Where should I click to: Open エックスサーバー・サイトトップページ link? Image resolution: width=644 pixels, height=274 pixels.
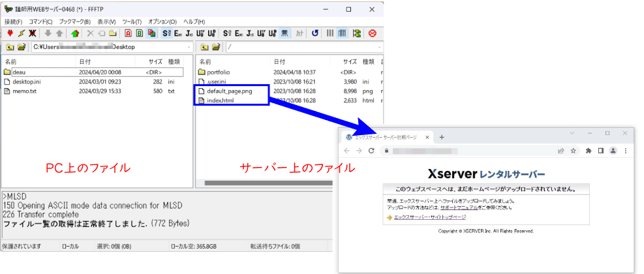pyautogui.click(x=429, y=217)
